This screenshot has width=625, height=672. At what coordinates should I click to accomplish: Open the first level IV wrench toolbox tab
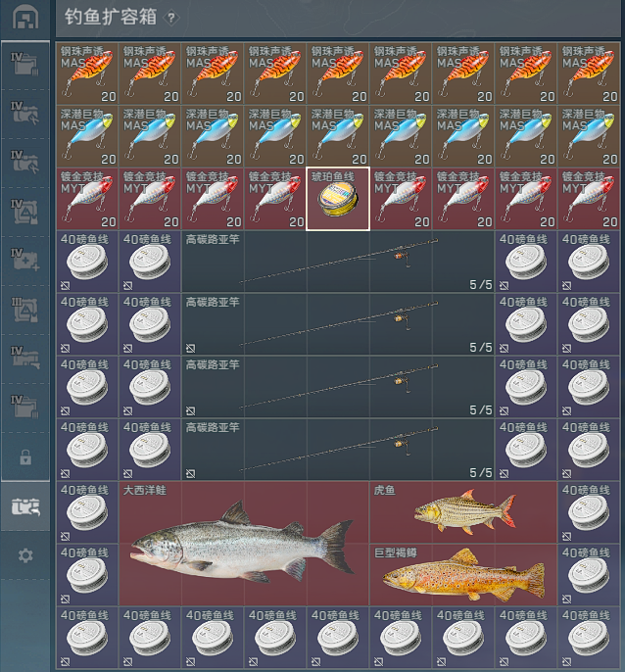(24, 114)
